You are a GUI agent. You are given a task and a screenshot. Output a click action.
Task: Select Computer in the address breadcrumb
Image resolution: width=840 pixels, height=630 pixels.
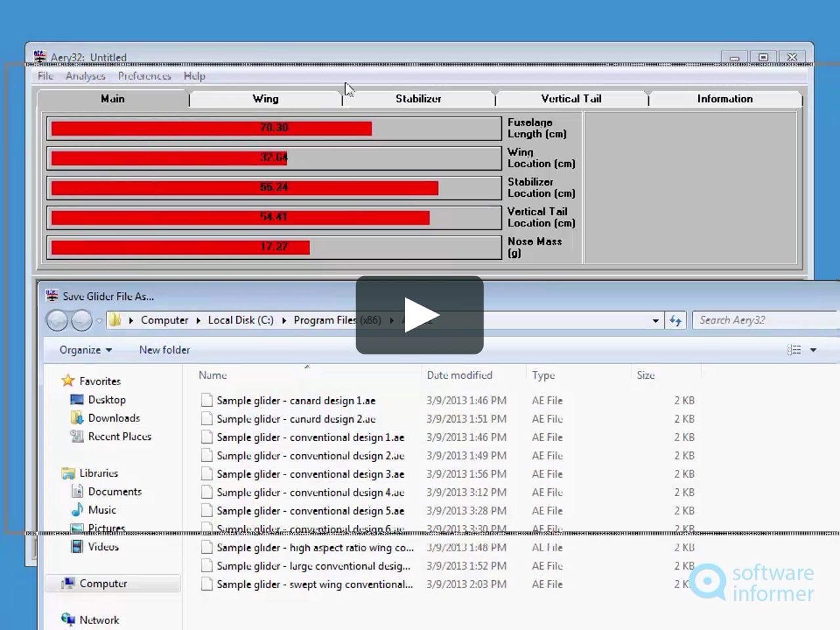click(x=164, y=320)
